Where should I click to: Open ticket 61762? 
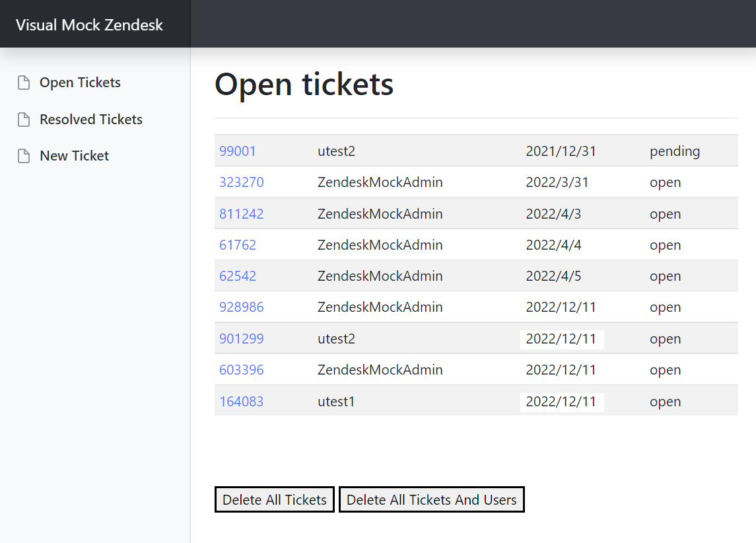[238, 245]
